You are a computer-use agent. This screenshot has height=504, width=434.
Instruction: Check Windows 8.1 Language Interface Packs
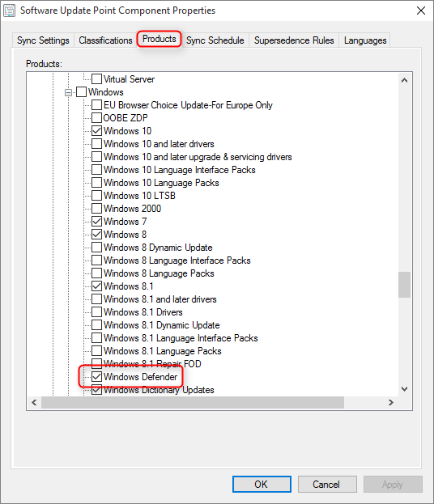[x=97, y=338]
